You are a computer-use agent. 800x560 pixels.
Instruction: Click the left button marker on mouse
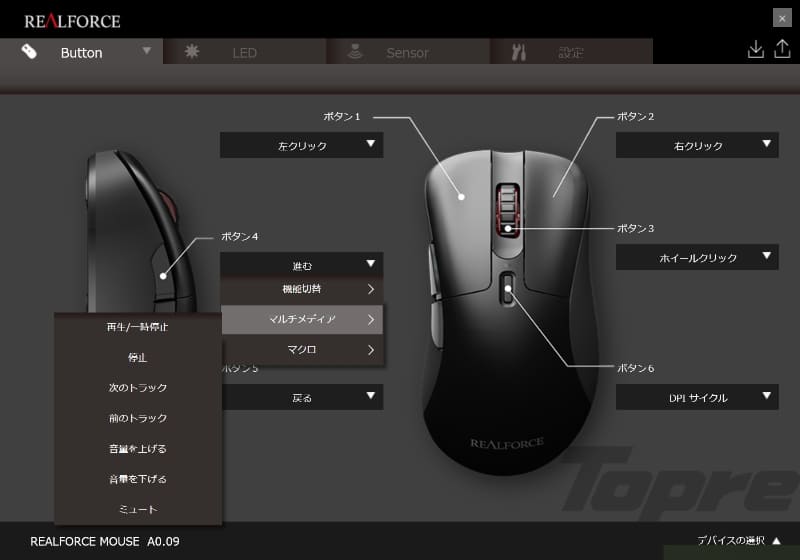(x=461, y=197)
